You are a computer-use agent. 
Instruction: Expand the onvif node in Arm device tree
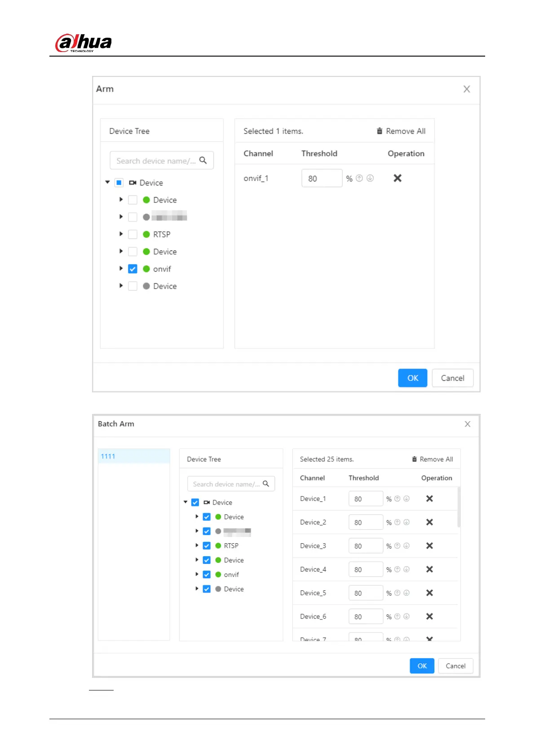121,268
